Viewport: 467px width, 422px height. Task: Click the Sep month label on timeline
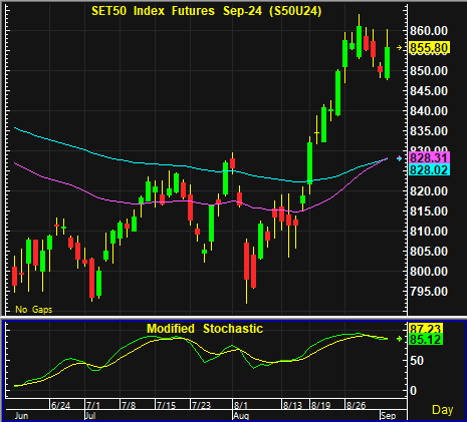[x=388, y=416]
